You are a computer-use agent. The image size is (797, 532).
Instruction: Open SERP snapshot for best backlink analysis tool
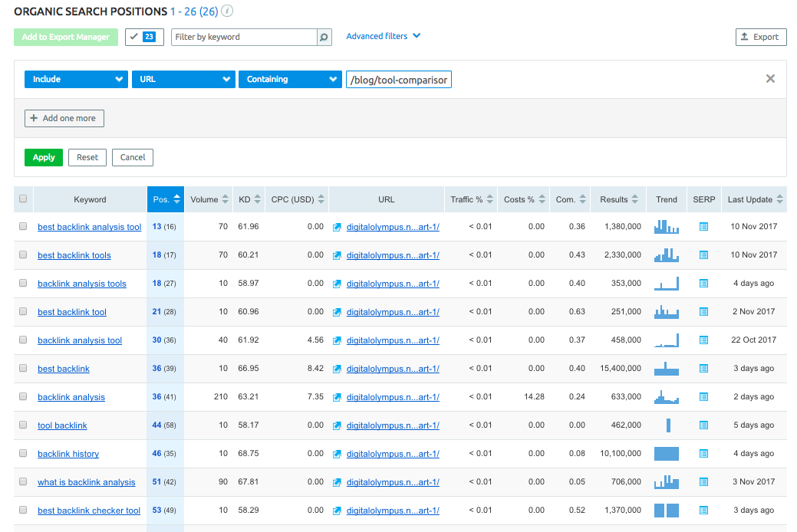pos(703,227)
